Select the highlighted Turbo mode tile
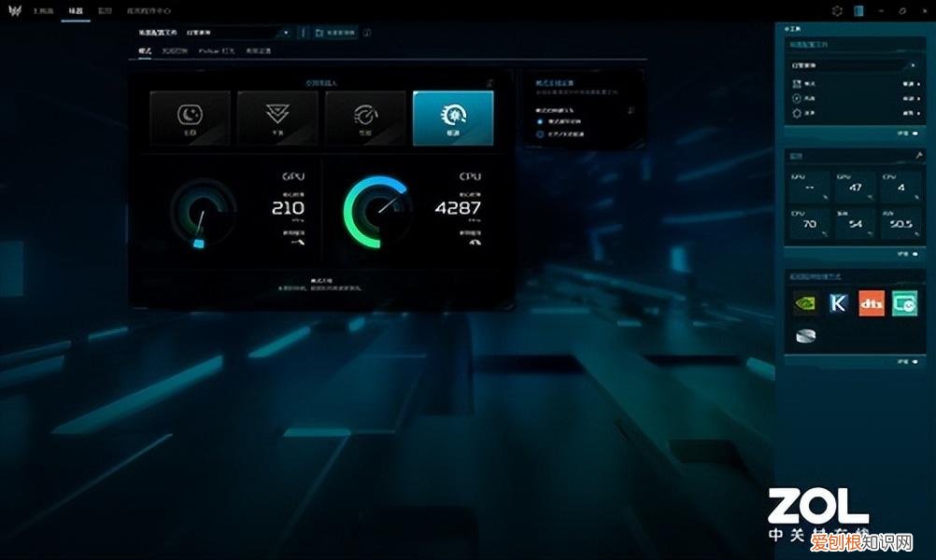This screenshot has height=560, width=936. point(453,118)
